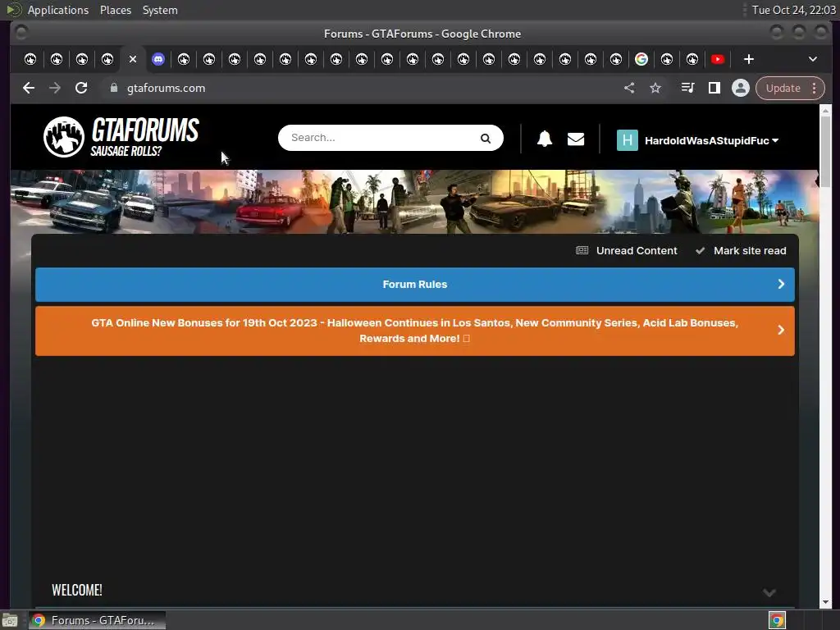Open the media control icon in toolbar
Image resolution: width=840 pixels, height=630 pixels.
point(688,88)
